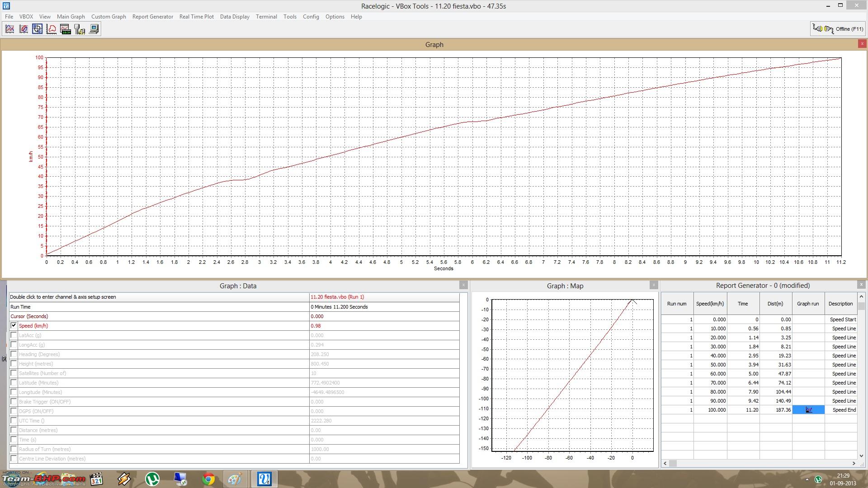Viewport: 868px width, 488px height.
Task: Close the Graph : Map panel
Action: tap(654, 285)
